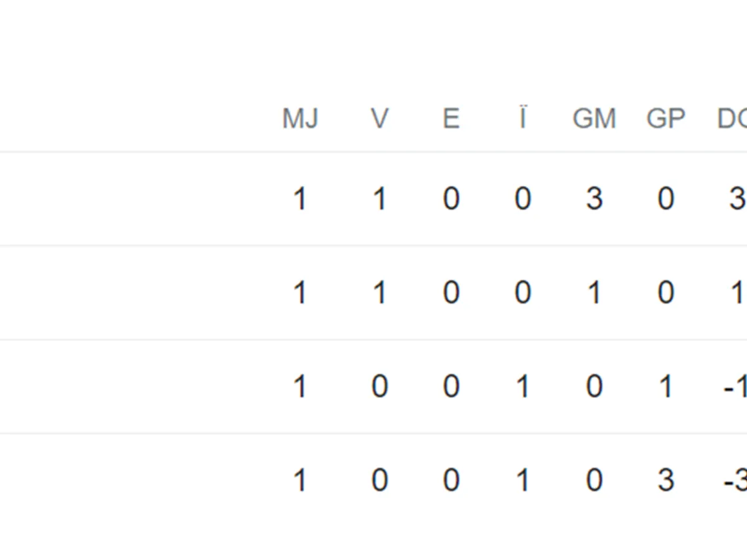
Task: Click the fourth row's GM value 0
Action: click(594, 480)
